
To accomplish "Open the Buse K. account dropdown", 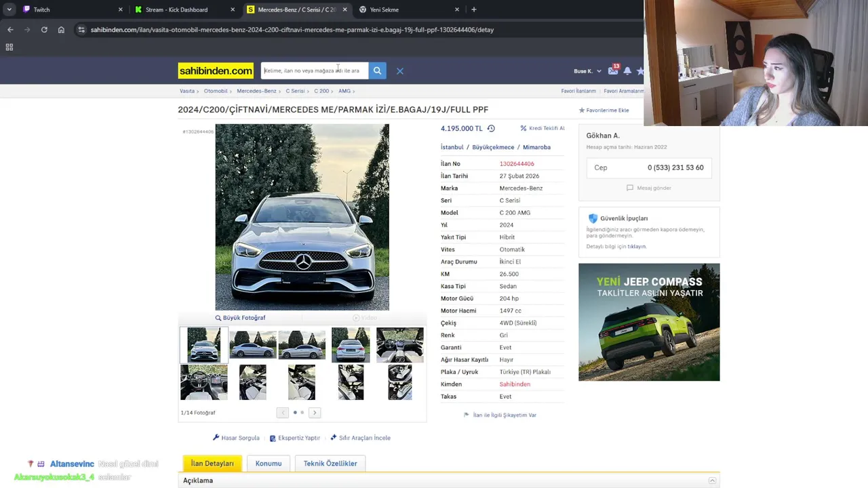I will pyautogui.click(x=587, y=71).
